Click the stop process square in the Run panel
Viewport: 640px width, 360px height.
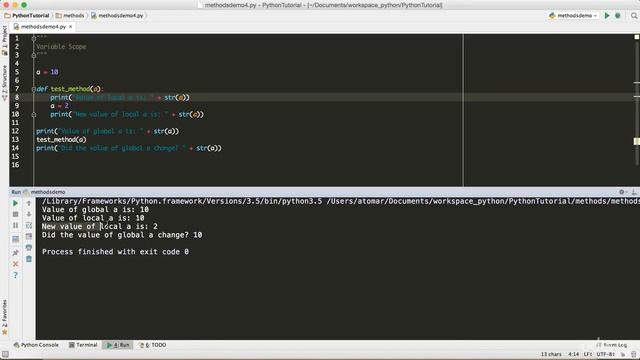(x=16, y=214)
